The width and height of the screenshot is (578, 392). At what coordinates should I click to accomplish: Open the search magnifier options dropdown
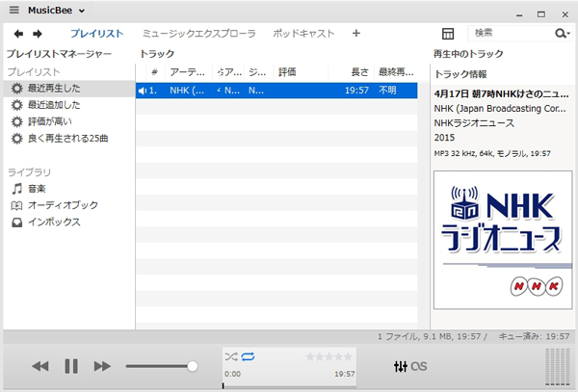(x=563, y=34)
